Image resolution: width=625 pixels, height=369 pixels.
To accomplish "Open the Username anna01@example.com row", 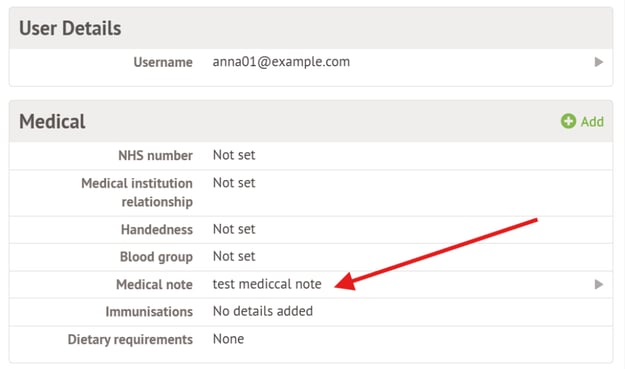I will (311, 62).
